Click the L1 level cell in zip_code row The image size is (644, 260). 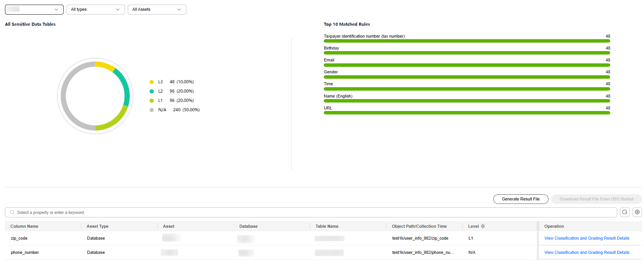[x=471, y=238]
